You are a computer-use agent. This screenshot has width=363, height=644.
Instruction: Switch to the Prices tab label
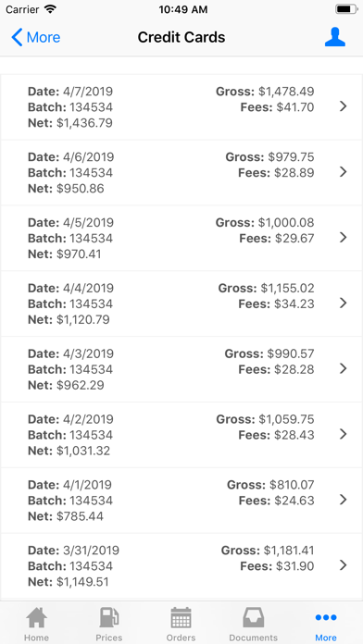point(109,638)
